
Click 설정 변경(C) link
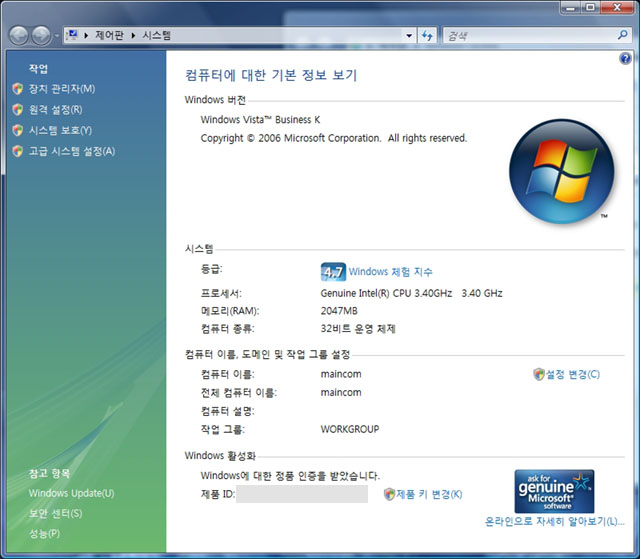(x=573, y=374)
